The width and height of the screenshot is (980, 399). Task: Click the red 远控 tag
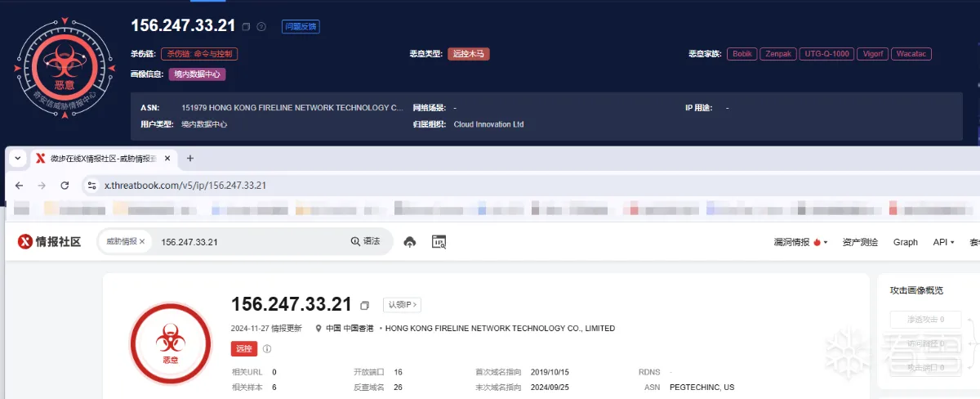click(244, 348)
